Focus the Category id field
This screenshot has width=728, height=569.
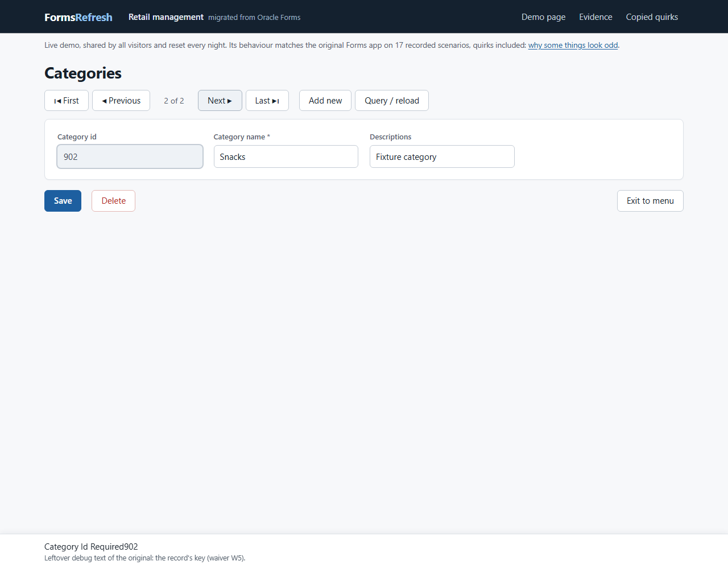(130, 156)
